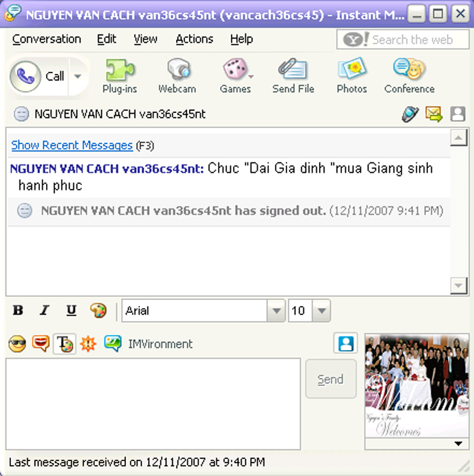The width and height of the screenshot is (474, 476).
Task: Expand the Arial font dropdown
Action: click(x=276, y=311)
